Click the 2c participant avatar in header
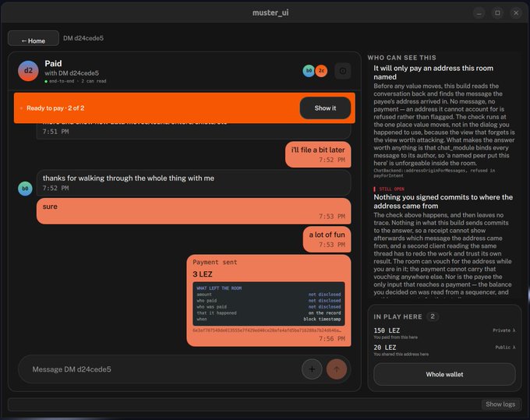Image resolution: width=530 pixels, height=420 pixels. pos(321,71)
